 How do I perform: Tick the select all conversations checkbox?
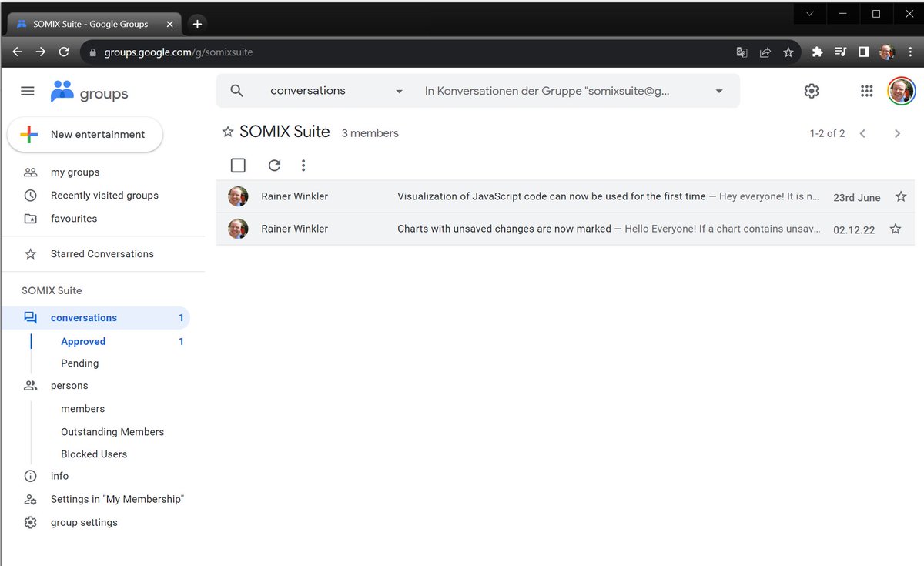click(238, 165)
